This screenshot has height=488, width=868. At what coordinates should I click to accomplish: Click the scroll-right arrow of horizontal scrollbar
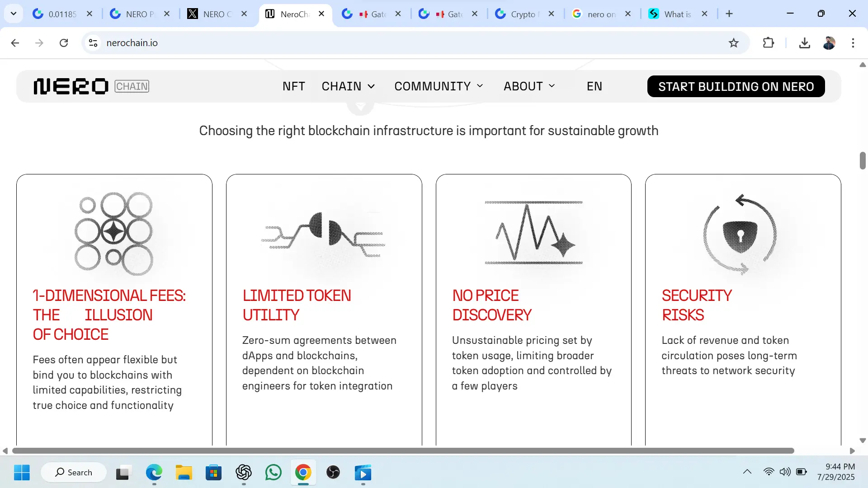coord(852,450)
